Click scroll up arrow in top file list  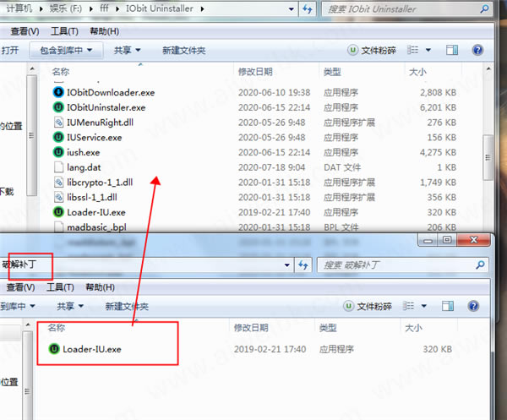[x=488, y=68]
